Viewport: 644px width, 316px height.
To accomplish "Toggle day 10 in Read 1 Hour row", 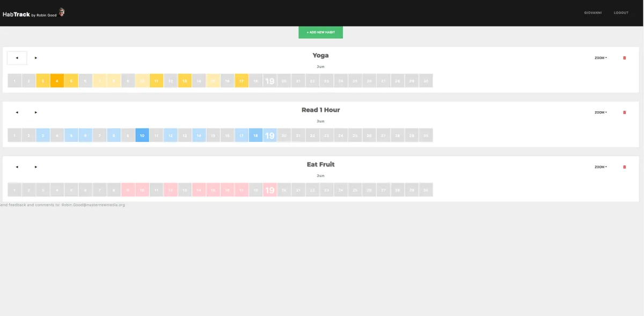I will (142, 135).
